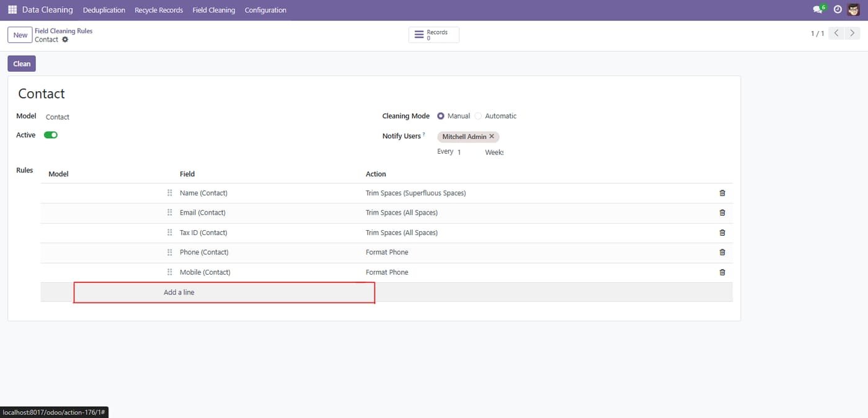Open the Weeks interval dropdown
Image resolution: width=868 pixels, height=418 pixels.
[494, 153]
